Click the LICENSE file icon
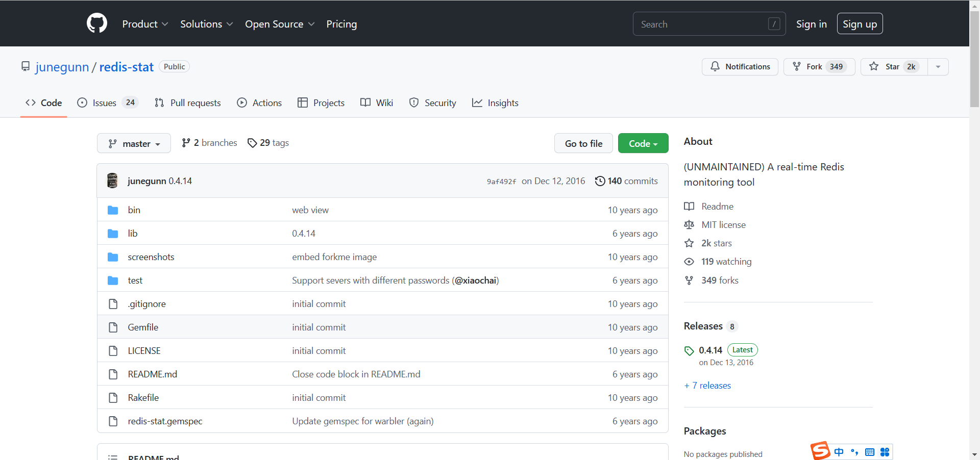 (113, 351)
